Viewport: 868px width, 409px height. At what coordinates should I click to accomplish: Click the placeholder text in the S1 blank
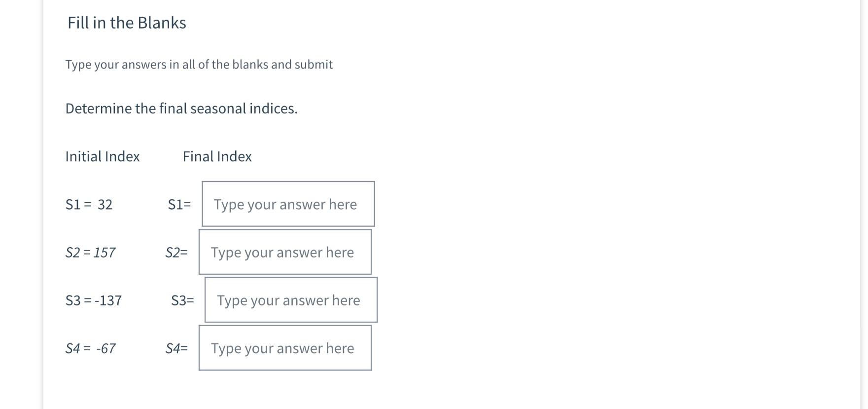coord(284,204)
